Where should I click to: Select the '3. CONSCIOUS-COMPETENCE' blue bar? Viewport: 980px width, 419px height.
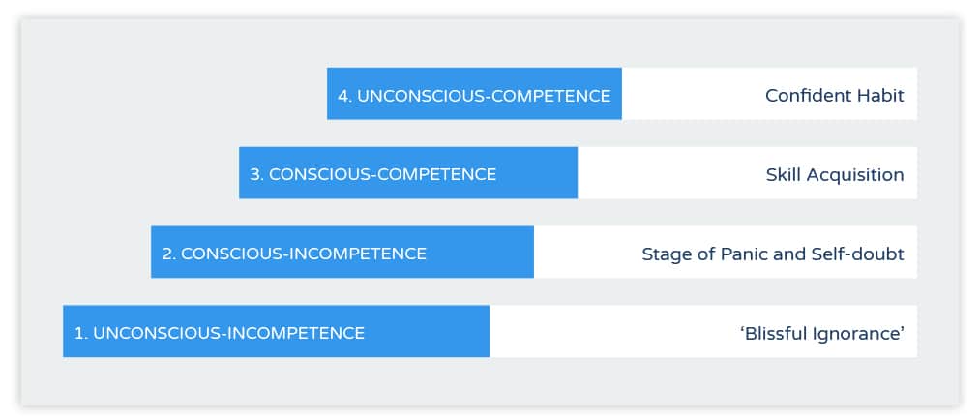coord(408,172)
